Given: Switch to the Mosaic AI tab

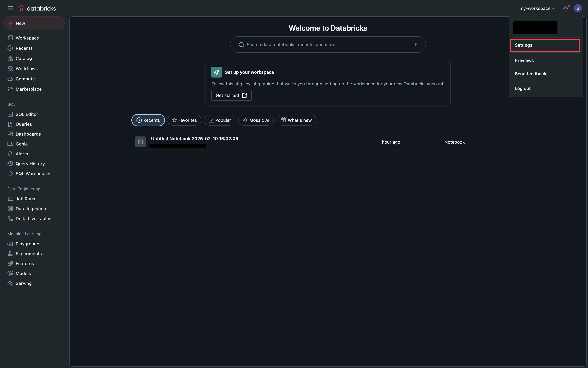Looking at the screenshot, I should 256,120.
